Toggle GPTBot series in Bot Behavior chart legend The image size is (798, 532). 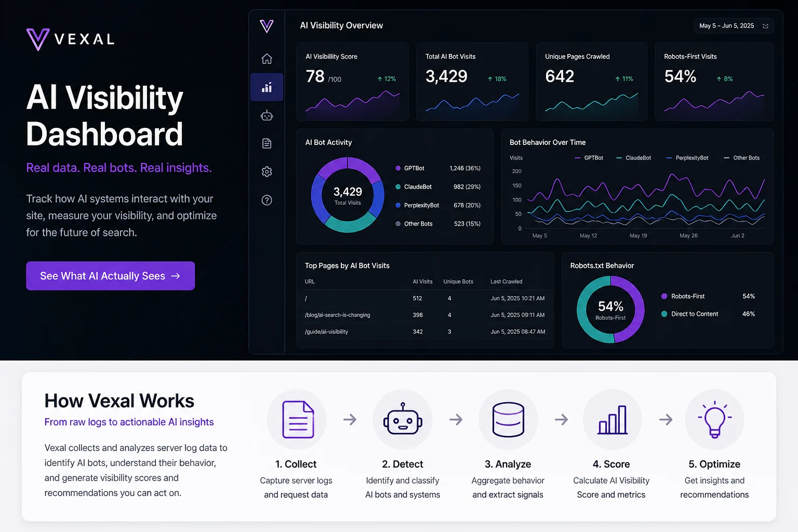pos(589,158)
